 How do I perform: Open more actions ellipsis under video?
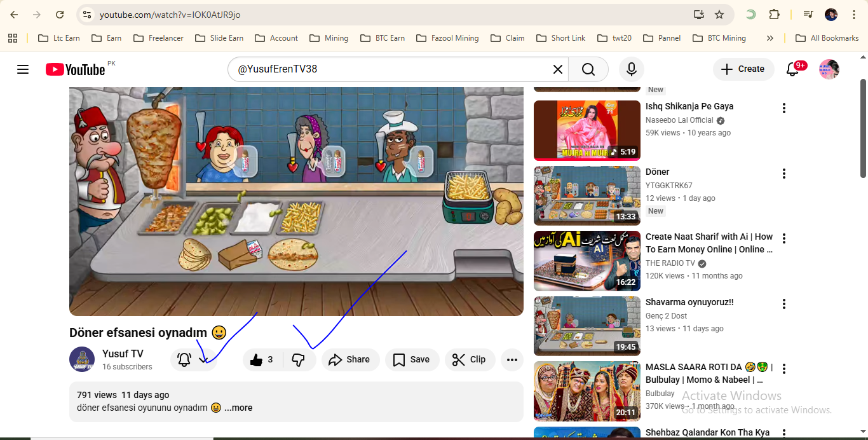pyautogui.click(x=512, y=360)
